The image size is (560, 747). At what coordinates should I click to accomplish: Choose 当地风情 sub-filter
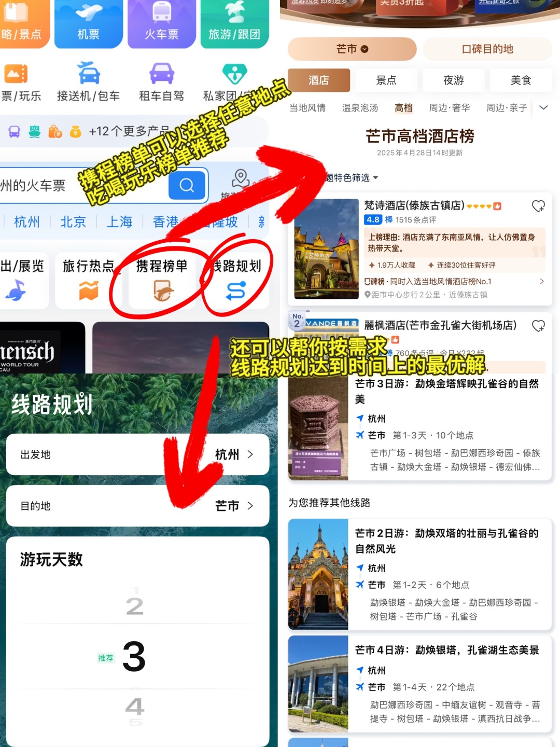(307, 108)
